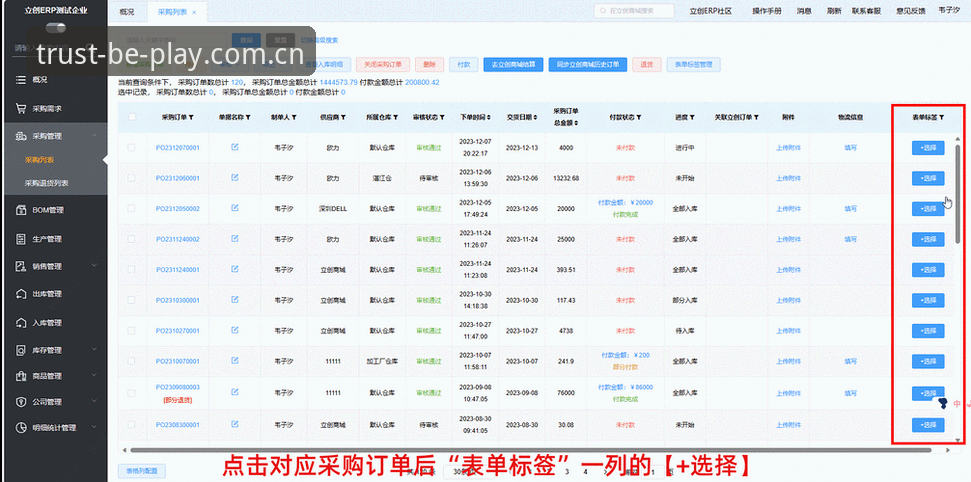This screenshot has width=971, height=482.
Task: Toggle the switch under 立创ERP测试企业
Action: [x=56, y=27]
